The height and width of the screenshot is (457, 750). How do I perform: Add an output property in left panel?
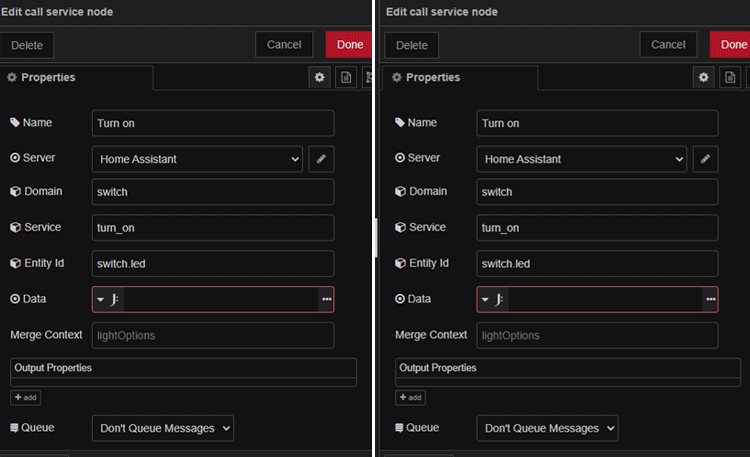pyautogui.click(x=25, y=397)
